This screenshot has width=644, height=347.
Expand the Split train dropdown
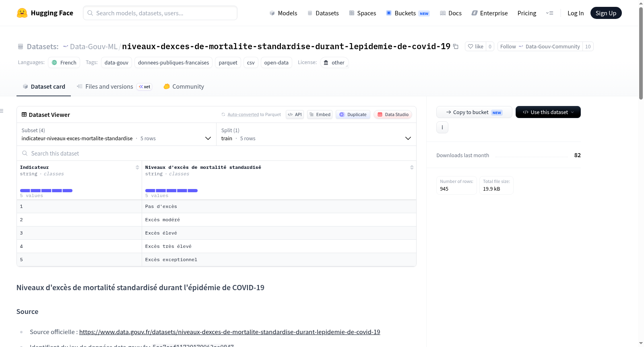coord(316,134)
